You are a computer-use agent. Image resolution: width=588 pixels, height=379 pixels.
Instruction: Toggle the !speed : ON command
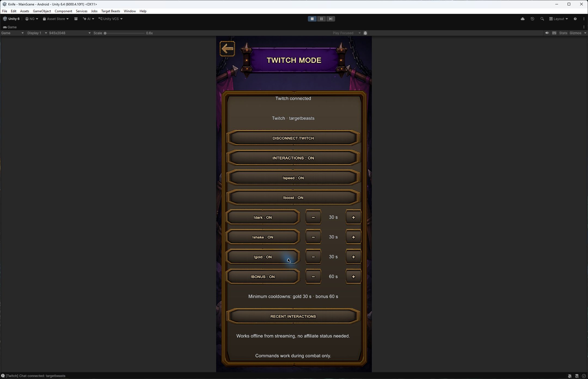[x=293, y=178]
